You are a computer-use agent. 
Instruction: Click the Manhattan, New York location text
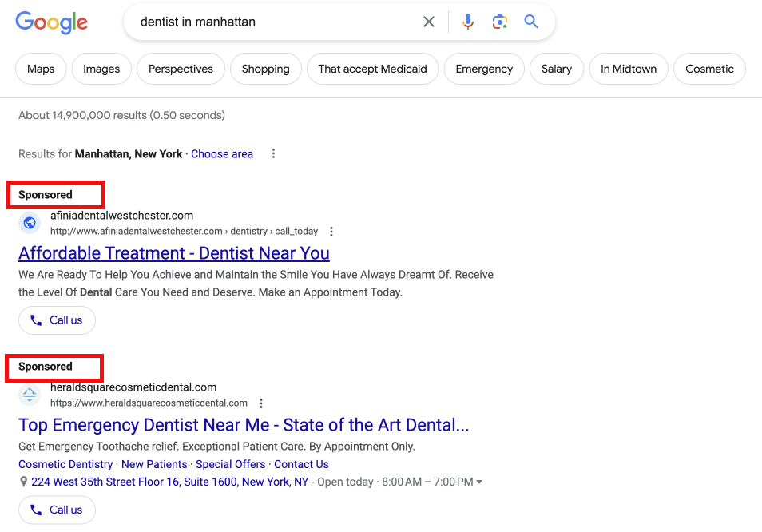tap(129, 154)
